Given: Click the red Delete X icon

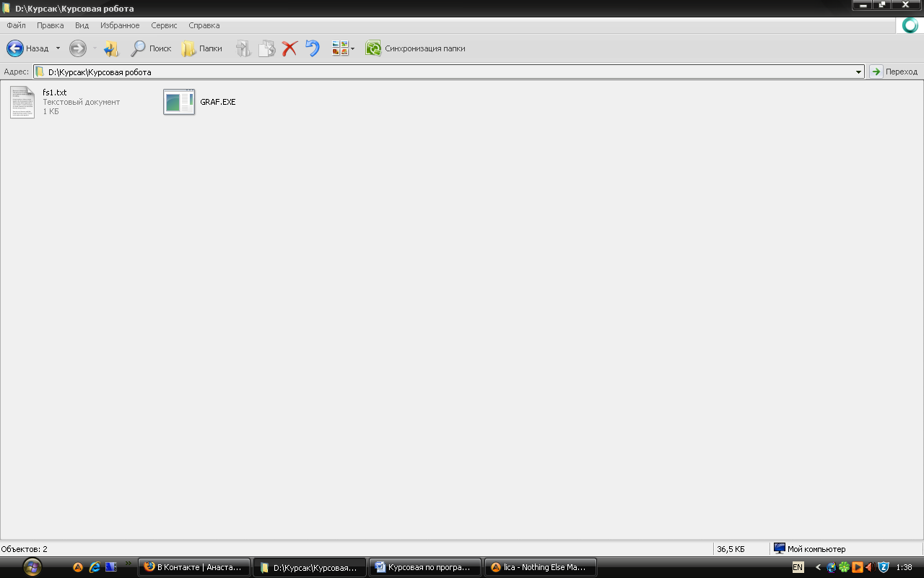Looking at the screenshot, I should [x=289, y=48].
